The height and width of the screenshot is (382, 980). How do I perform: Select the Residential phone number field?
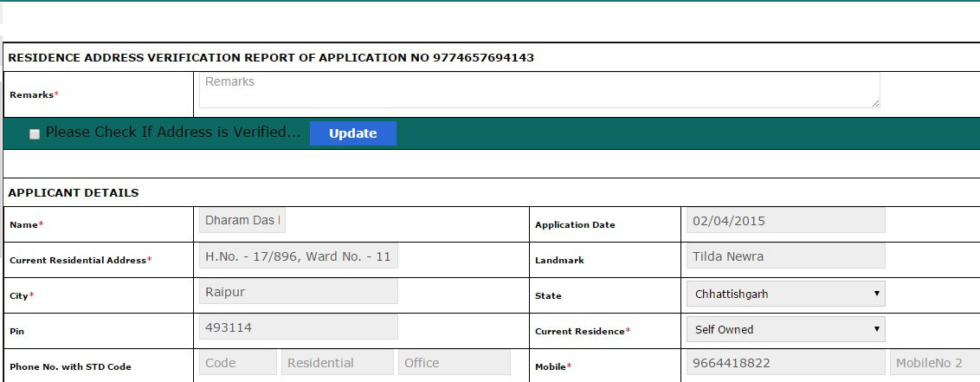point(337,363)
